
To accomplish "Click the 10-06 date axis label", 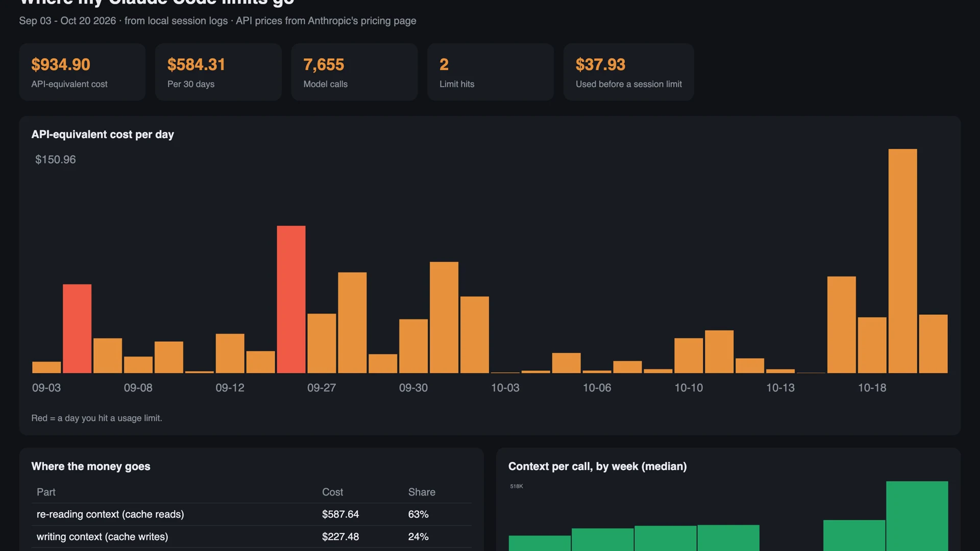I will pyautogui.click(x=597, y=388).
